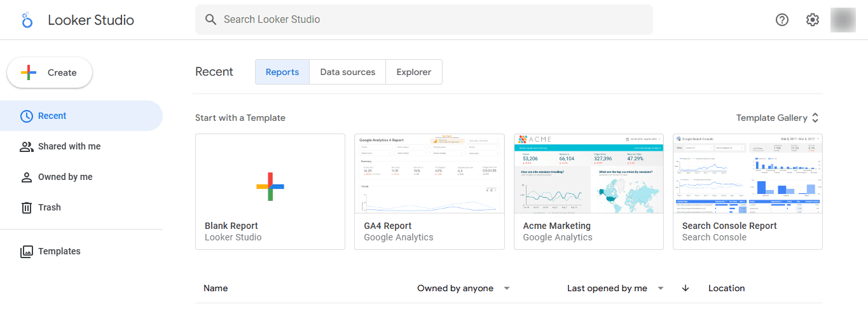Open Trash in the sidebar
Viewport: 868px width, 330px height.
click(x=81, y=207)
